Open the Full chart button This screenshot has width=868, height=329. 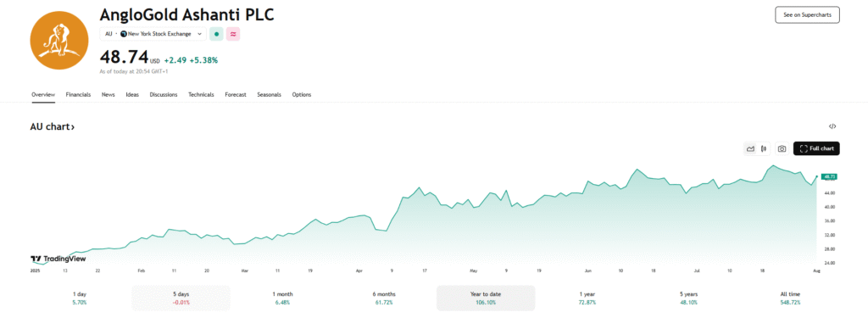(816, 148)
